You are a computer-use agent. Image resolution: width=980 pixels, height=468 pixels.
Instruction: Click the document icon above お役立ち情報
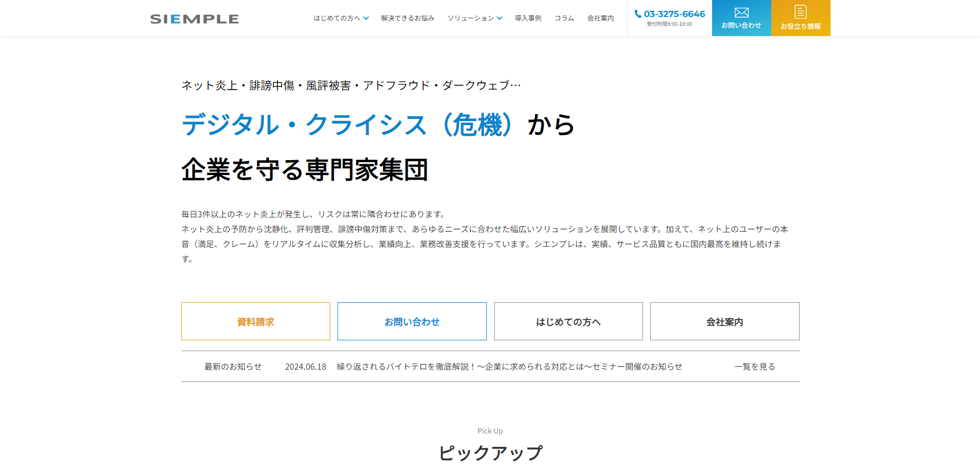(801, 12)
